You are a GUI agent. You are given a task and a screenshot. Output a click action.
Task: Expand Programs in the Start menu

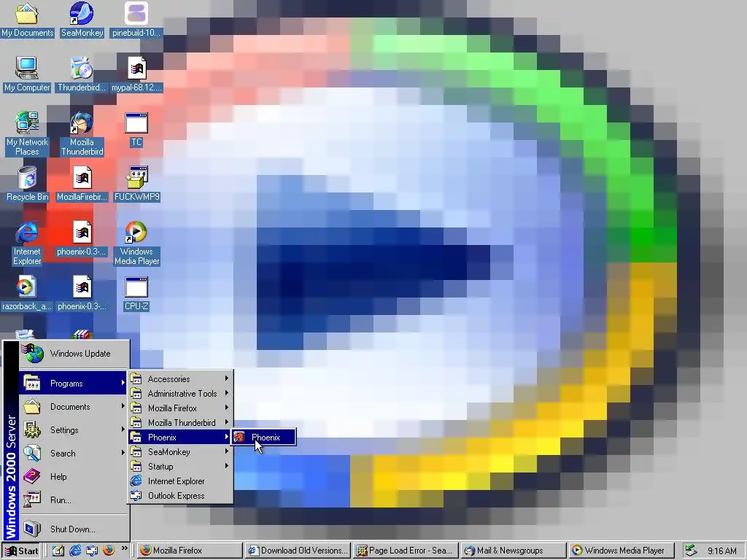pos(74,384)
